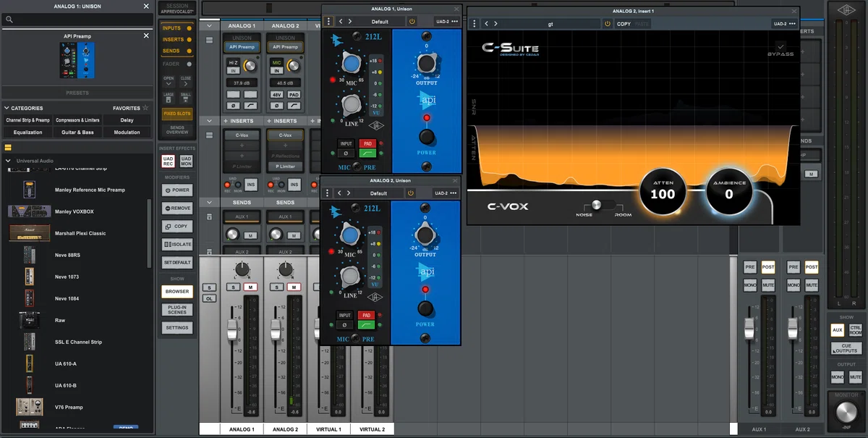The width and height of the screenshot is (868, 438).
Task: Collapse the INSERTS row chevron
Action: [x=209, y=121]
